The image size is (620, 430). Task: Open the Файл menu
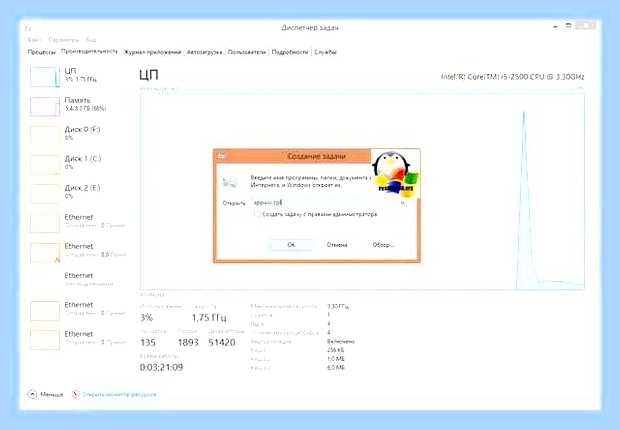pyautogui.click(x=33, y=40)
